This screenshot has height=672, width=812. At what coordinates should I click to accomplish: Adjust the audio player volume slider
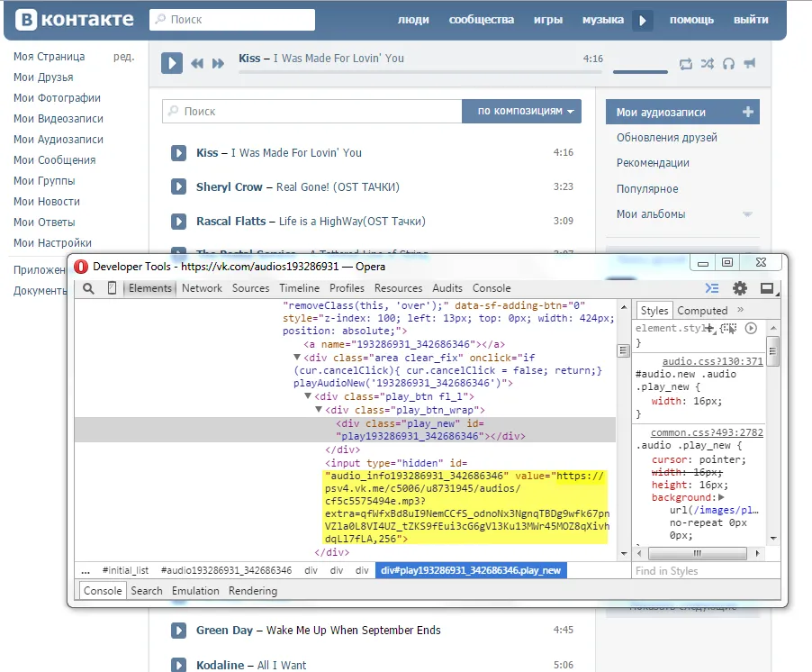click(x=640, y=71)
